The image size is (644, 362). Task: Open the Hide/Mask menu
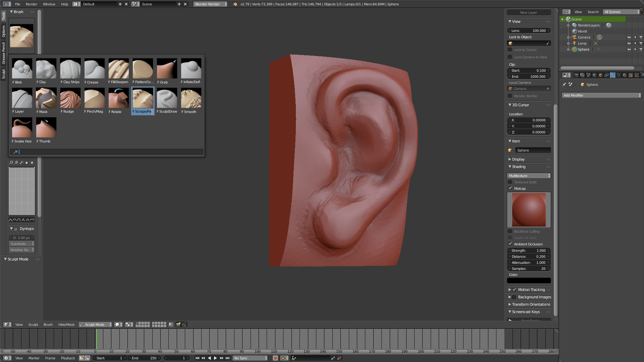pyautogui.click(x=66, y=324)
